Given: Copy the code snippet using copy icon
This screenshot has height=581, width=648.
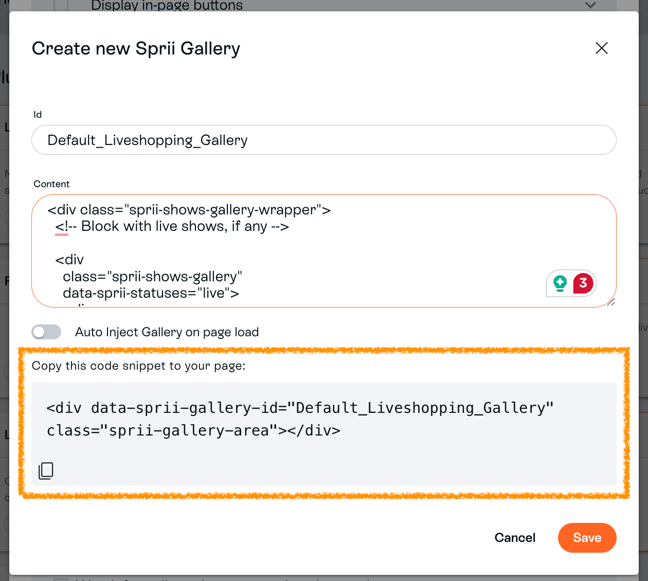Looking at the screenshot, I should click(45, 470).
